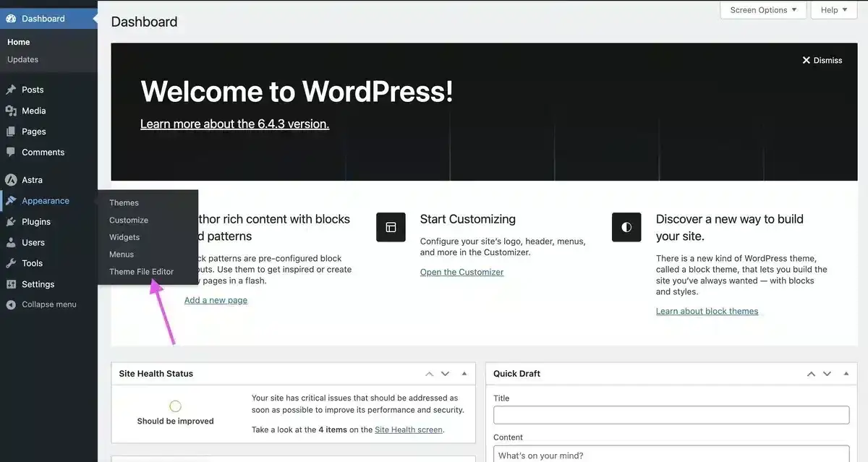Open the Screen Options dropdown
Screen dimensions: 868x462
pos(763,10)
